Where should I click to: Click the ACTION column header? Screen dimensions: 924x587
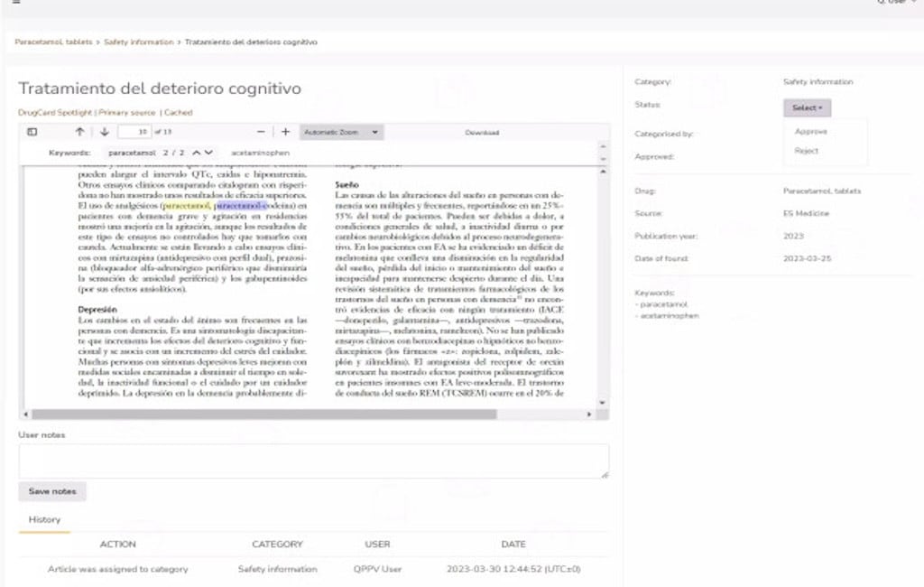click(x=118, y=544)
